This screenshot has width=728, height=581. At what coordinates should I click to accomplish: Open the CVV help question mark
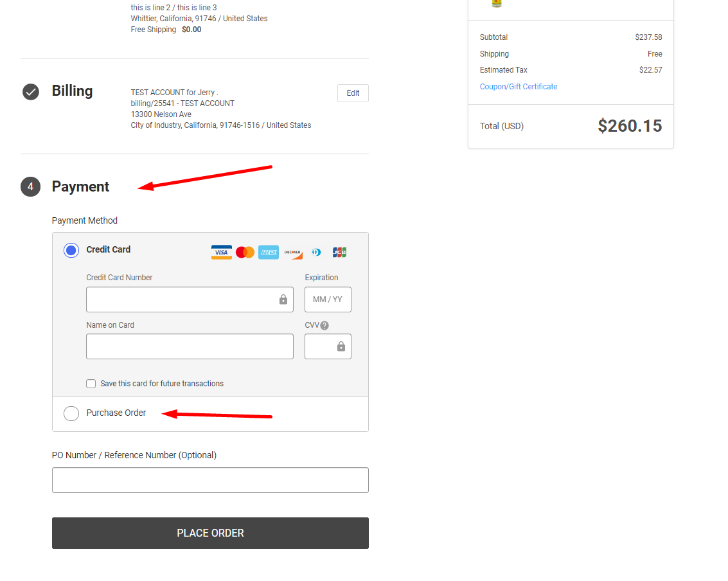(324, 326)
